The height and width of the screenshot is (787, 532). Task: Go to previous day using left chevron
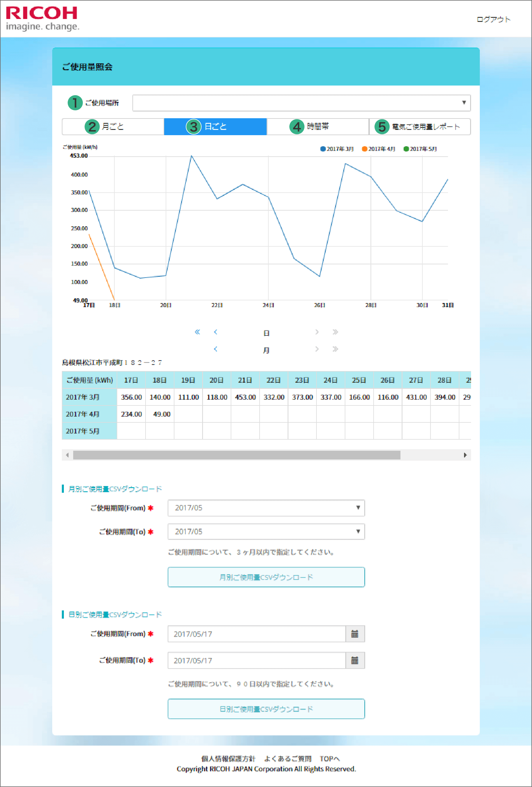(216, 332)
